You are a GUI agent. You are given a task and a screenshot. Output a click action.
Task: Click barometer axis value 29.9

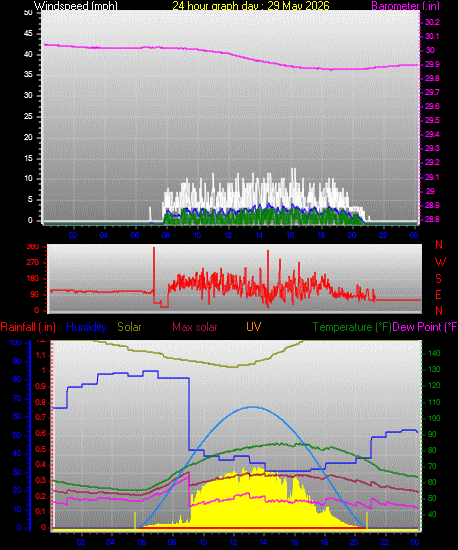pos(432,65)
